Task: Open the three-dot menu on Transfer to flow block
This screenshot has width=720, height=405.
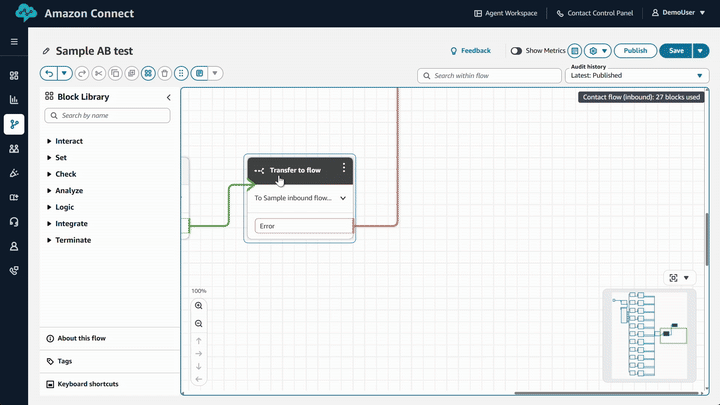Action: tap(344, 169)
